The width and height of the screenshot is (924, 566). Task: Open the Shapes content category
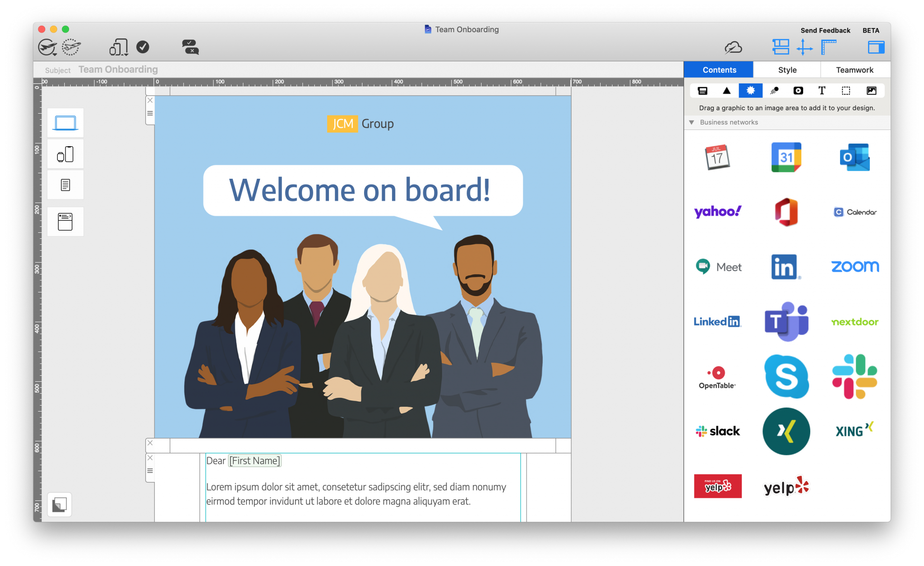[726, 90]
